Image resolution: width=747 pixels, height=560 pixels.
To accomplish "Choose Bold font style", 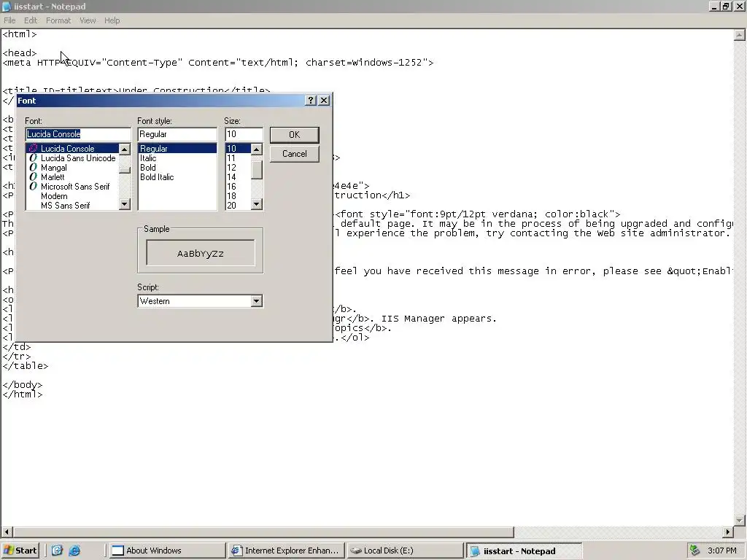I will coord(177,168).
